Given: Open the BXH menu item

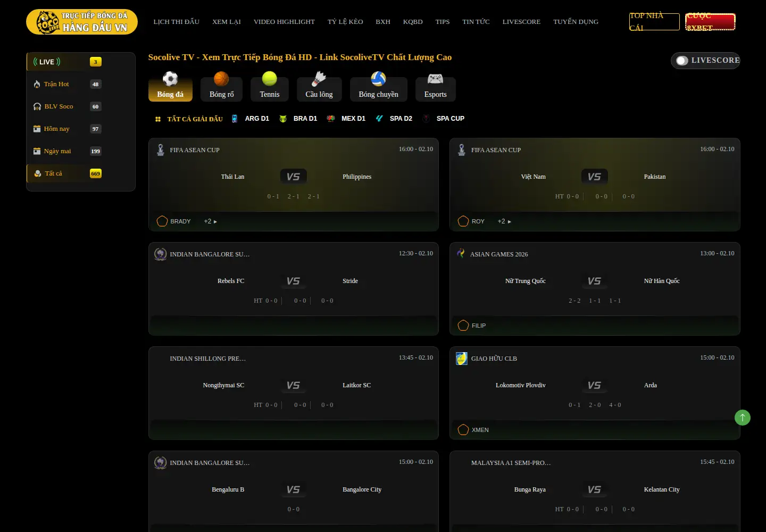Looking at the screenshot, I should click(383, 22).
